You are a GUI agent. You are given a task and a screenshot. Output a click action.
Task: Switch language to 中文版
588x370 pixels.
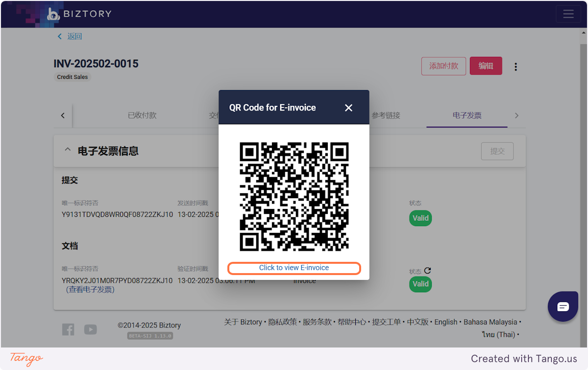pyautogui.click(x=417, y=322)
